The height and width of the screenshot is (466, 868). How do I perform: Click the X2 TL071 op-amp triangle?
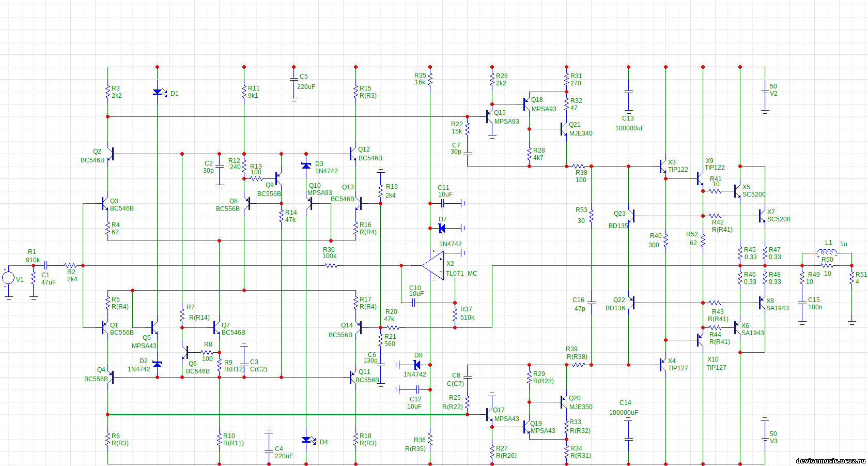pyautogui.click(x=433, y=266)
